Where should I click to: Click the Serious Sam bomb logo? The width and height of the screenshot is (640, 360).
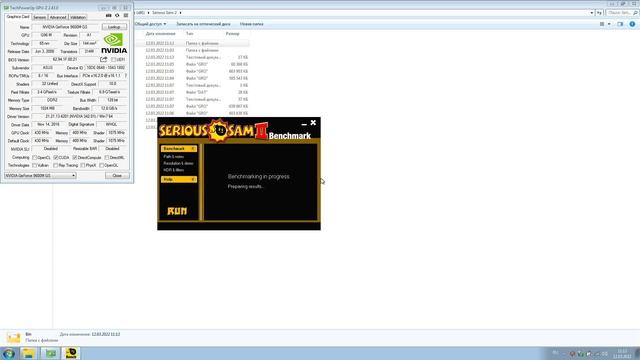point(219,130)
